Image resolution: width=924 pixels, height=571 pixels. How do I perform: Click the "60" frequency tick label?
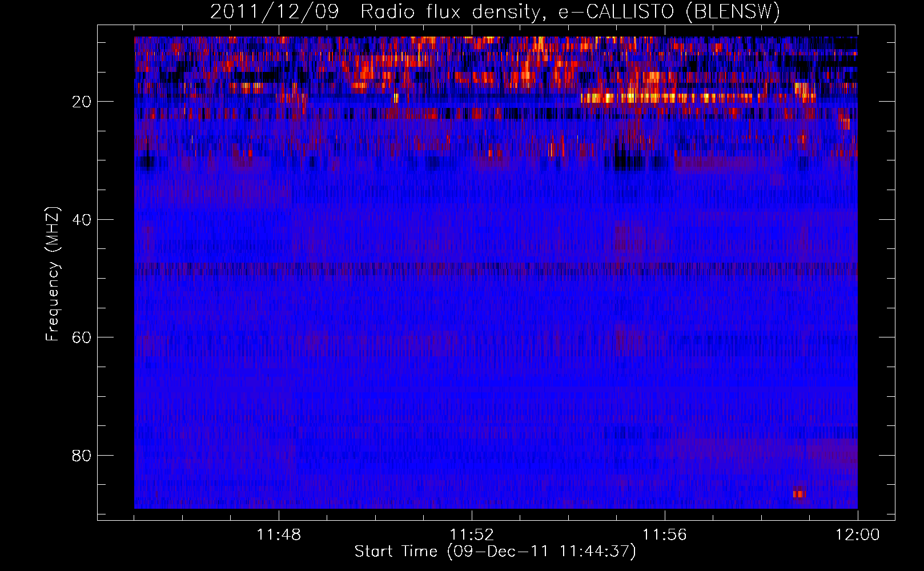(x=82, y=337)
